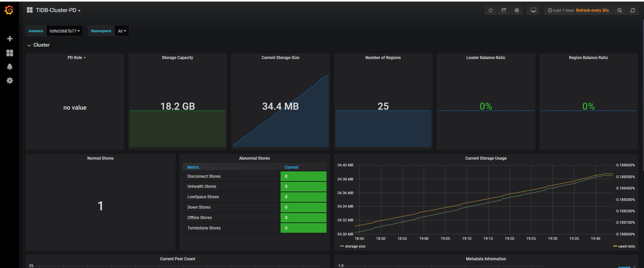This screenshot has width=644, height=268.
Task: Click the 25 regions value
Action: coord(383,106)
